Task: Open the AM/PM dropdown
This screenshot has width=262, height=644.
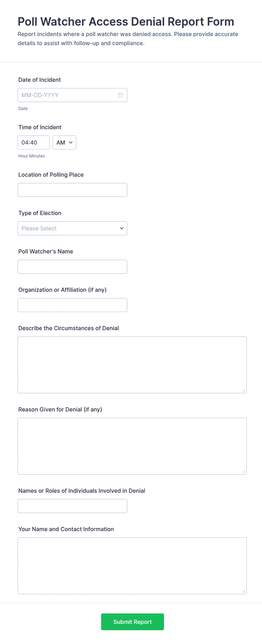Action: coord(64,142)
